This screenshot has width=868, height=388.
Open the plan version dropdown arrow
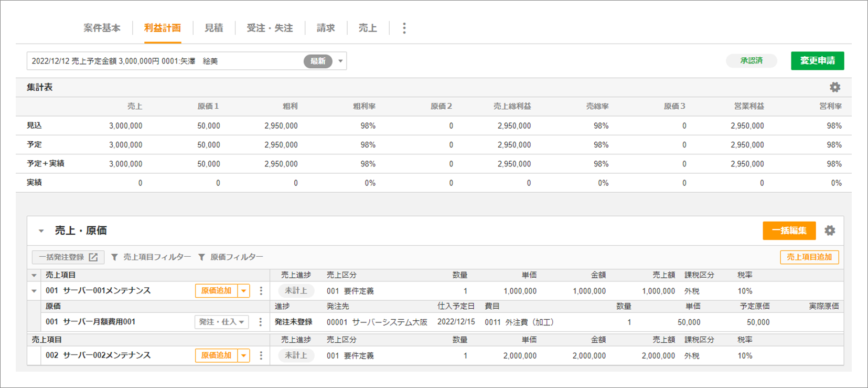pos(340,61)
